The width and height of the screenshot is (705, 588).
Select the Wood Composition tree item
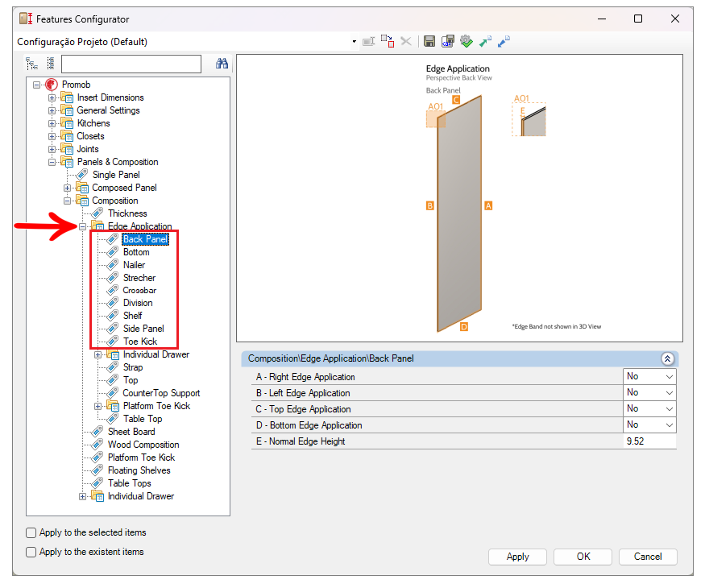143,445
